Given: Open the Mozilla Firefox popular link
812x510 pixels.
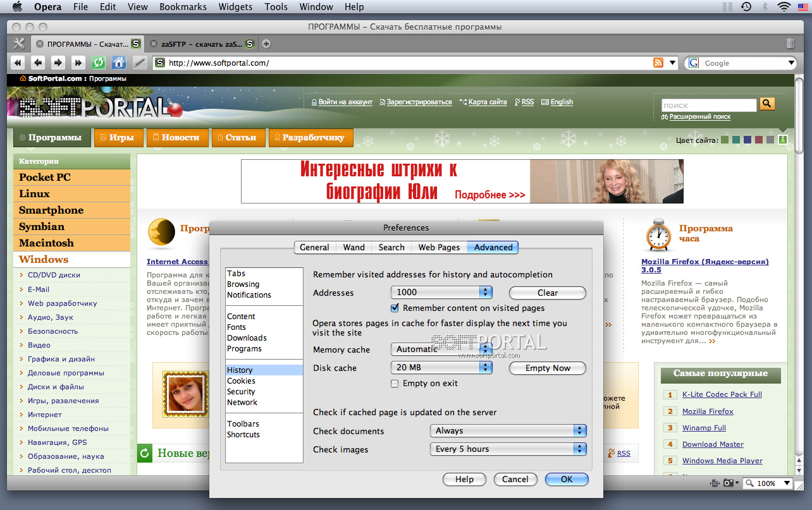Looking at the screenshot, I should [x=708, y=411].
